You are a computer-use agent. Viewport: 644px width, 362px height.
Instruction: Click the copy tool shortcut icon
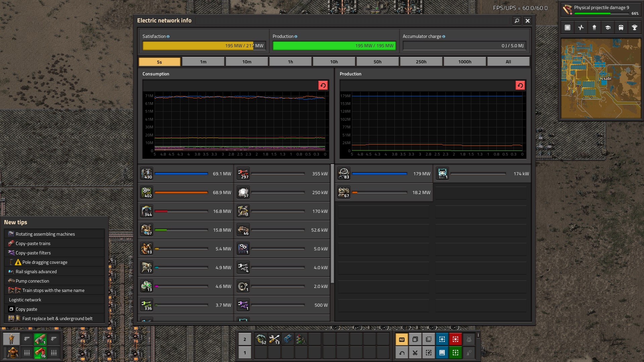pos(415,339)
